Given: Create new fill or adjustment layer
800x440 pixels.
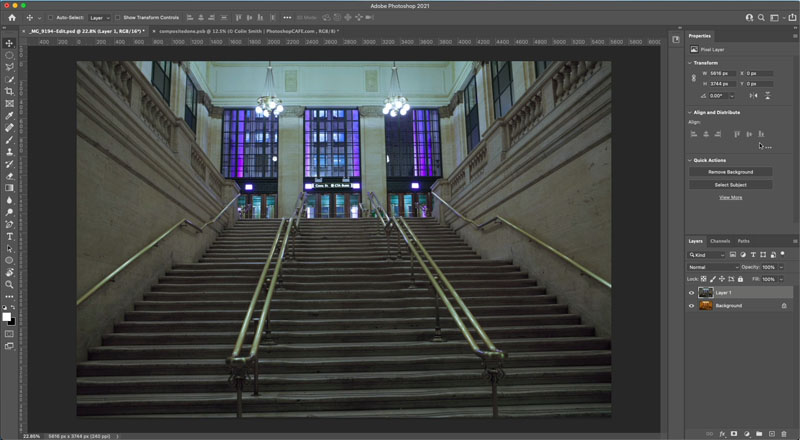Looking at the screenshot, I should pos(747,434).
